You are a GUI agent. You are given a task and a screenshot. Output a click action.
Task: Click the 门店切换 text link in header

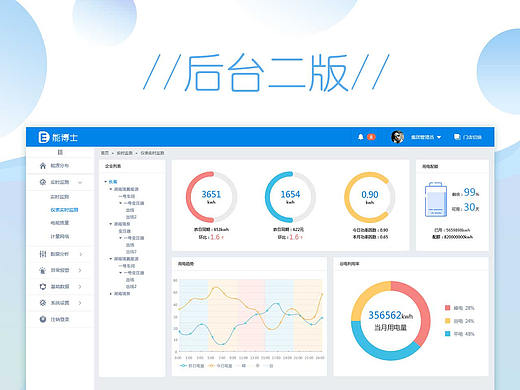(472, 137)
